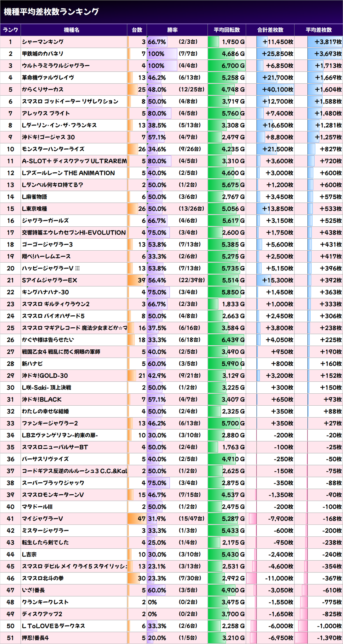343x644 pixels.
Task: Select machine name 翔べ!ハーレムエース
Action: [x=46, y=257]
